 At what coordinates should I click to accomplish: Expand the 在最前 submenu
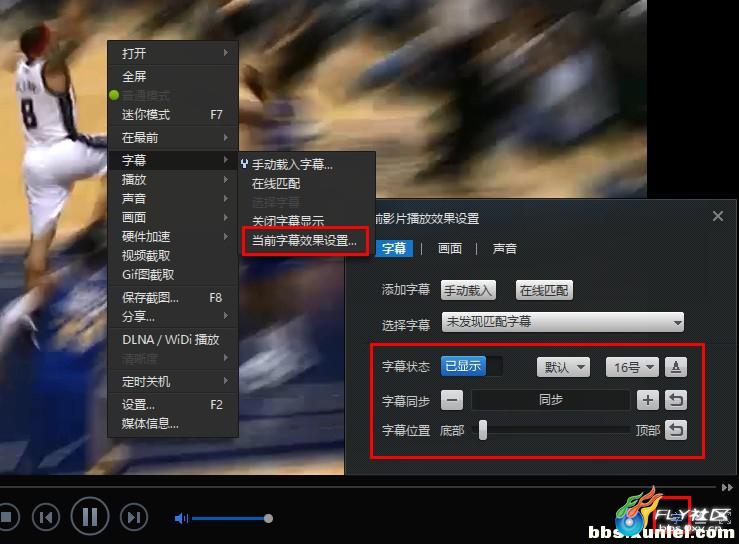click(173, 138)
